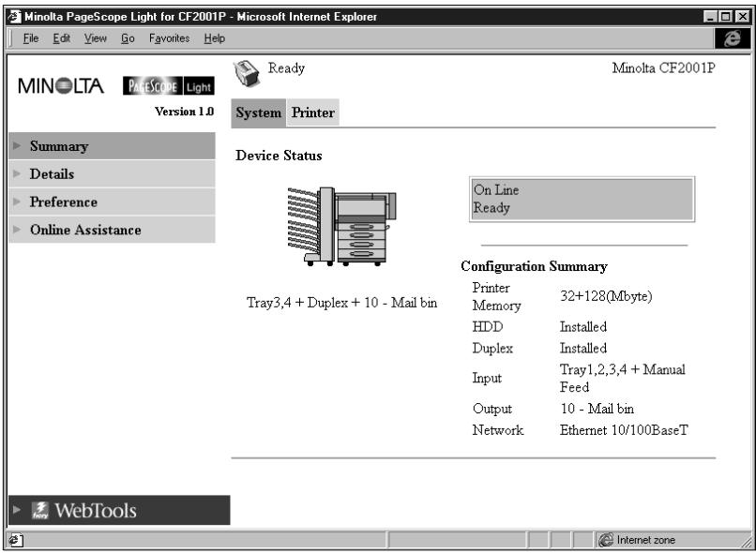Open the Edit menu
756x553 pixels.
tap(61, 38)
